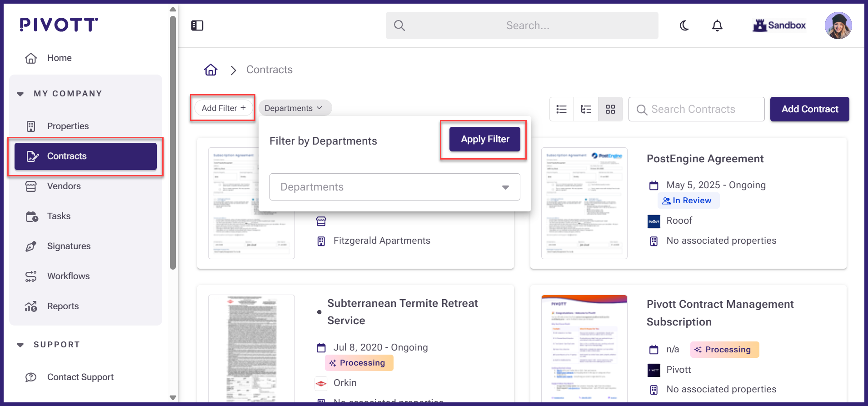Collapse the SUPPORT section

[x=20, y=345]
